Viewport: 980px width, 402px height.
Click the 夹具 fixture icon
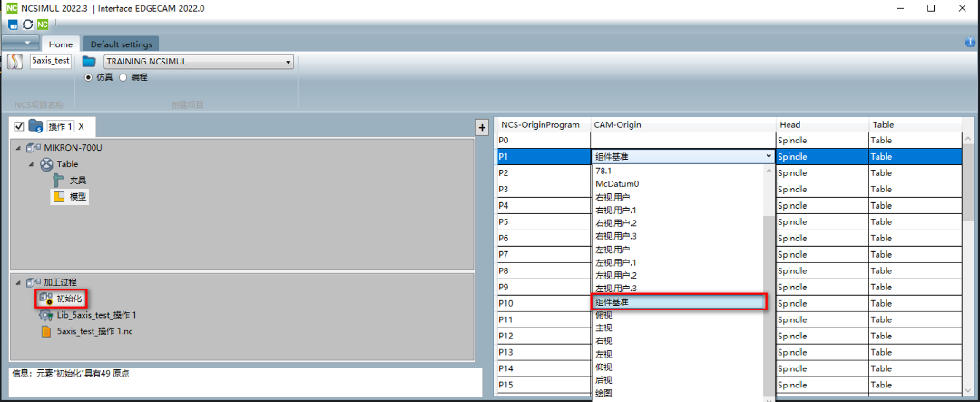[x=59, y=180]
